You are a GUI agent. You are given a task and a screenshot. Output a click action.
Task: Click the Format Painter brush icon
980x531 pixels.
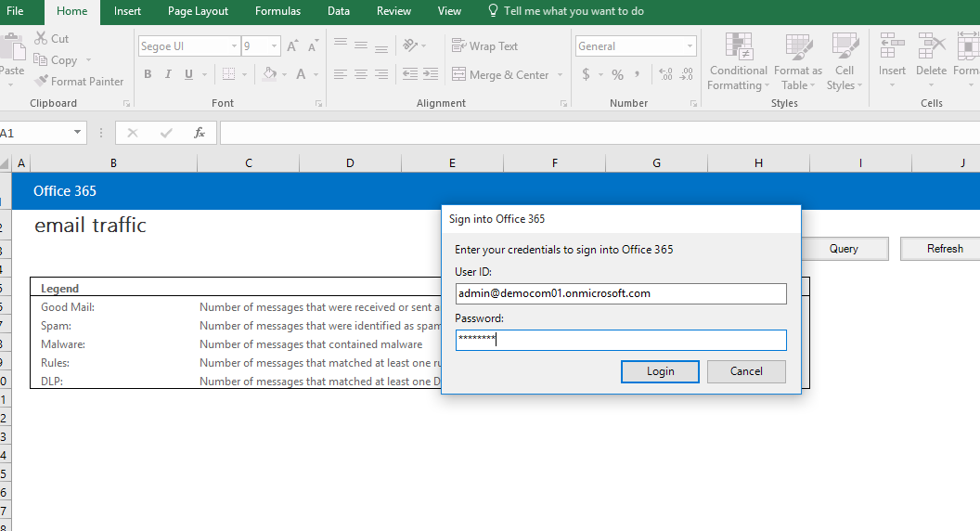click(x=41, y=82)
